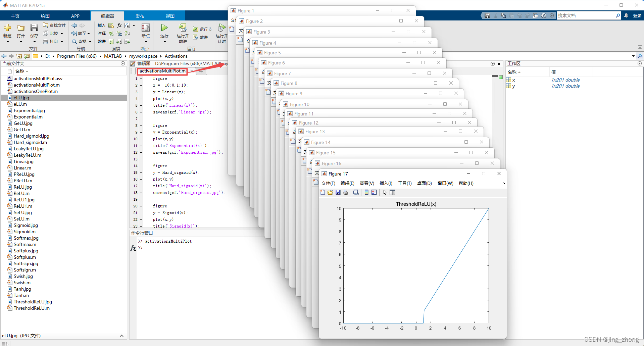Open the Breakpoints (断点) dropdown arrow
This screenshot has height=346, width=644.
tap(146, 42)
